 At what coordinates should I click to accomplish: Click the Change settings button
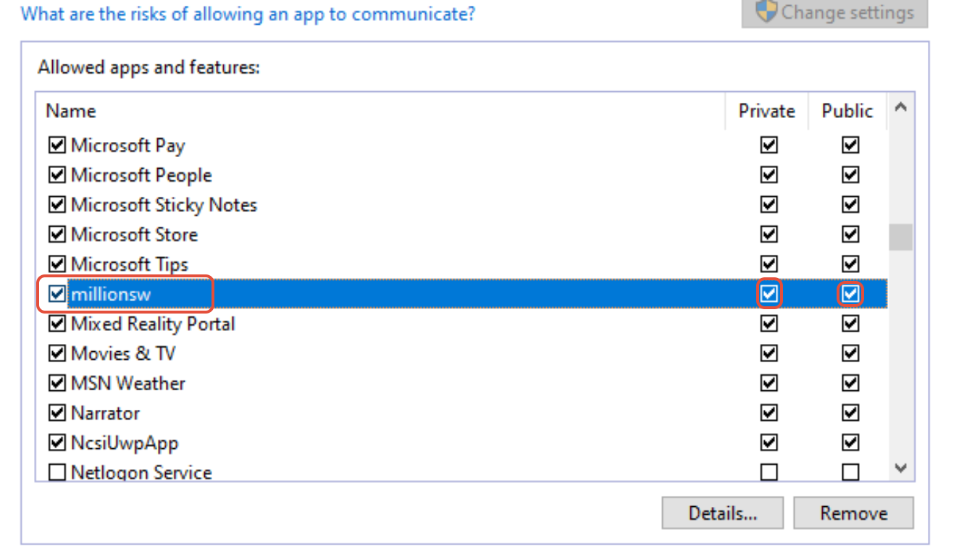point(834,13)
